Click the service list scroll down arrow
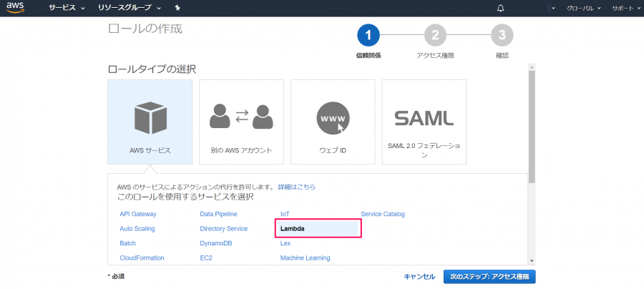 click(532, 260)
